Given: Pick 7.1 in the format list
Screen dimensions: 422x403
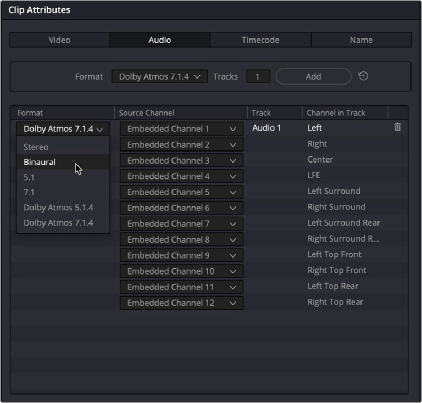Looking at the screenshot, I should (x=63, y=192).
